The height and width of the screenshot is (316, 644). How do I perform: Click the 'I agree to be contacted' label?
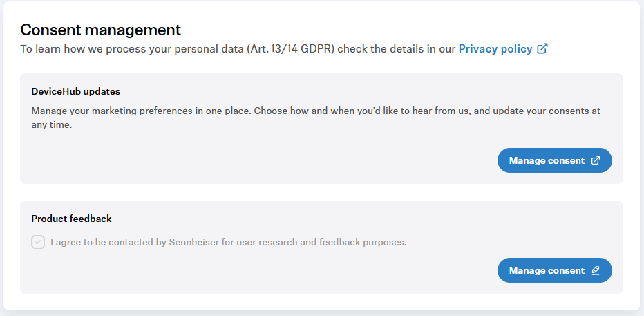coord(228,243)
